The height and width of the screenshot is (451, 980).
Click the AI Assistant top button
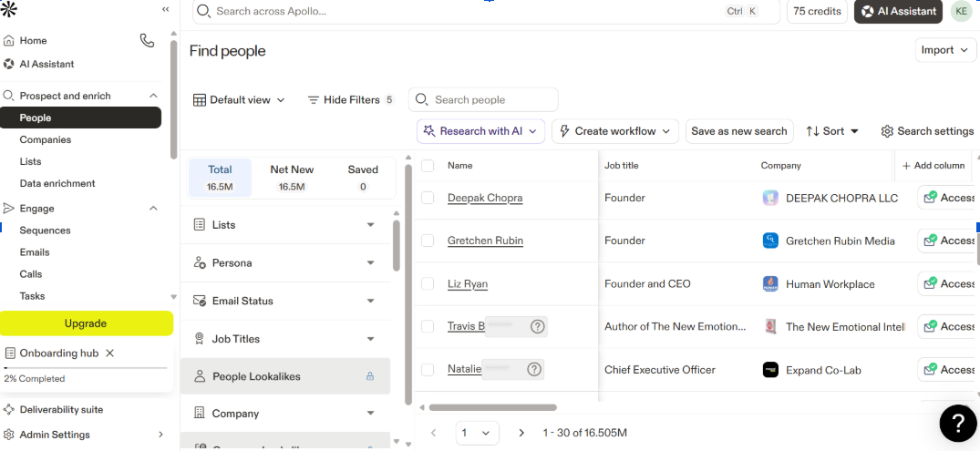(899, 11)
